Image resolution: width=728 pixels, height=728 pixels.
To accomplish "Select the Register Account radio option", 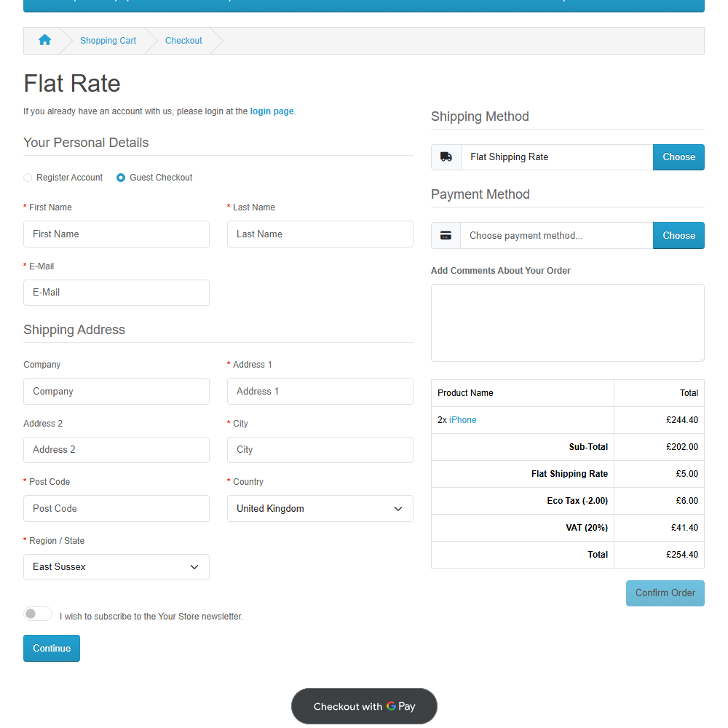I will pos(28,178).
